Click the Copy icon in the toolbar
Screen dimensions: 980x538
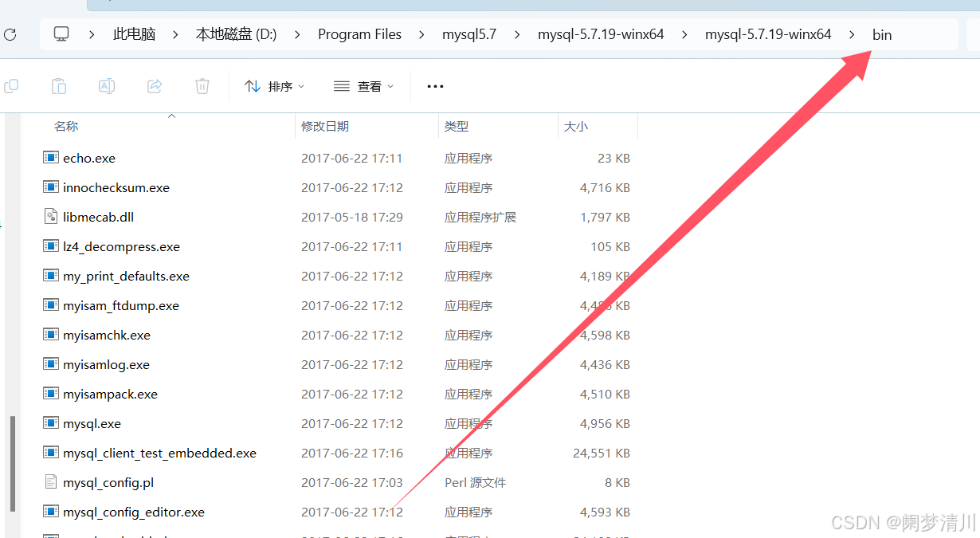tap(11, 85)
